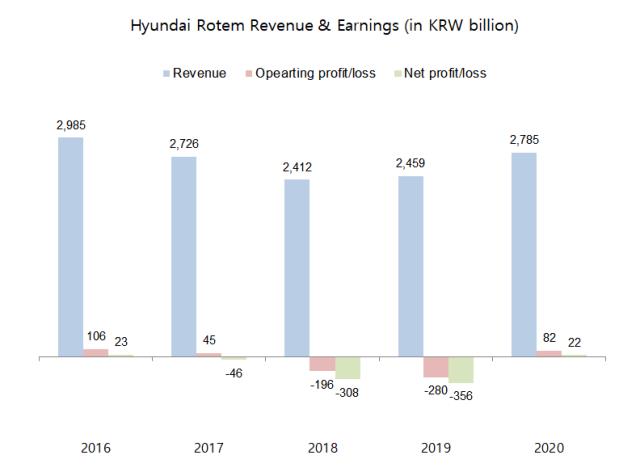Click the 'Opearting profit/loss' legend label

tap(316, 73)
